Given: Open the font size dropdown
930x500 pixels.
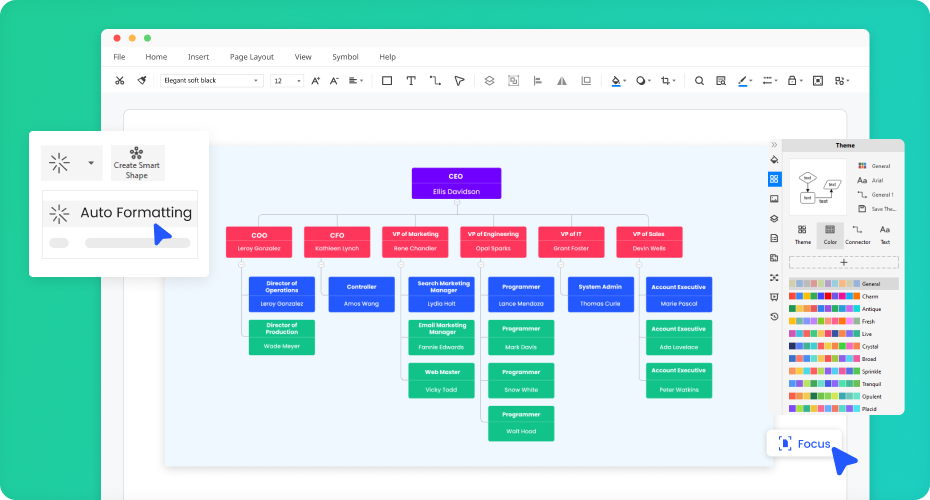Looking at the screenshot, I should pos(287,80).
